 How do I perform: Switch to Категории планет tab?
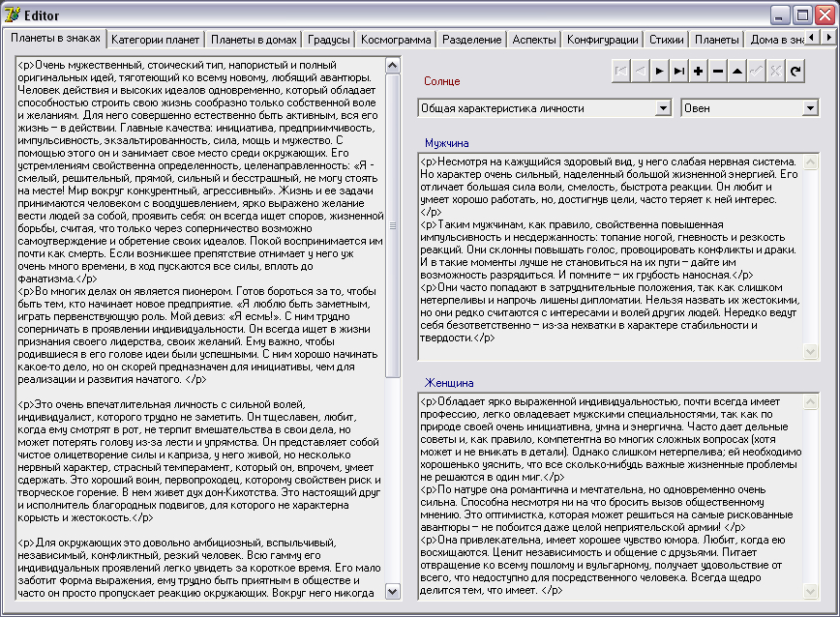[x=156, y=40]
